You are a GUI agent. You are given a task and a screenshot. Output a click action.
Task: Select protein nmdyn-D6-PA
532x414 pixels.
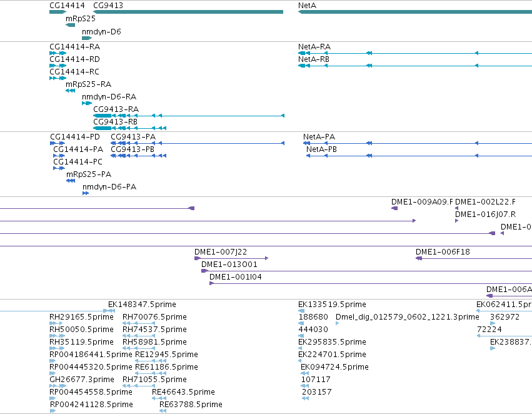(109, 187)
